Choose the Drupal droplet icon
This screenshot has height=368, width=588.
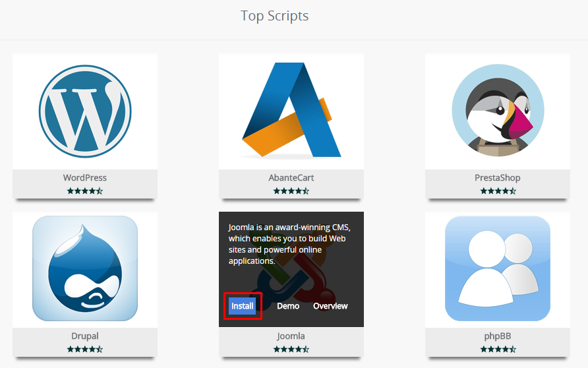point(85,268)
